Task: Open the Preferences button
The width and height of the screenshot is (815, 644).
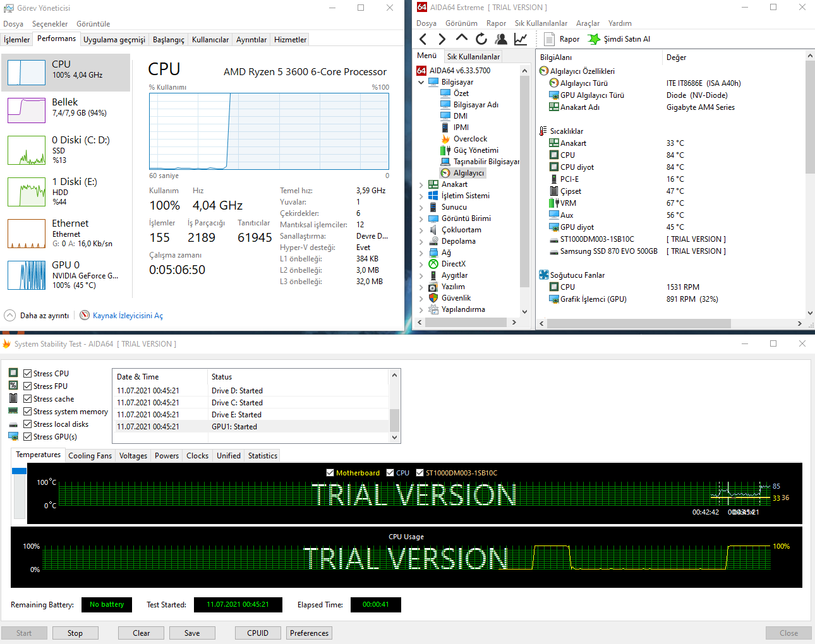Action: point(310,633)
